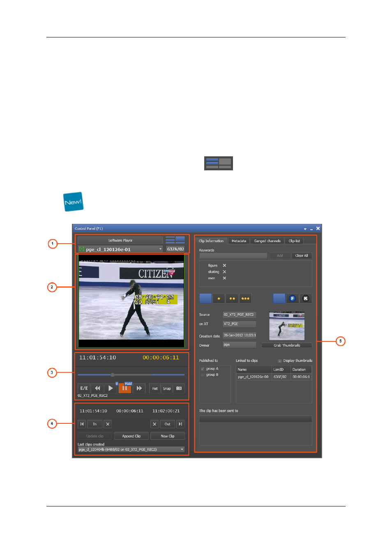Clear the IN point with X

click(108, 424)
